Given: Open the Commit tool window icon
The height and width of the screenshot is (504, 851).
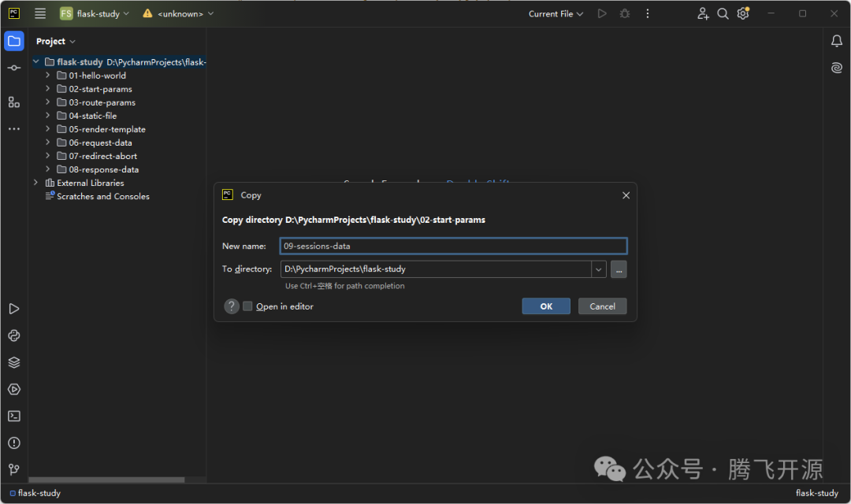Looking at the screenshot, I should 14,68.
